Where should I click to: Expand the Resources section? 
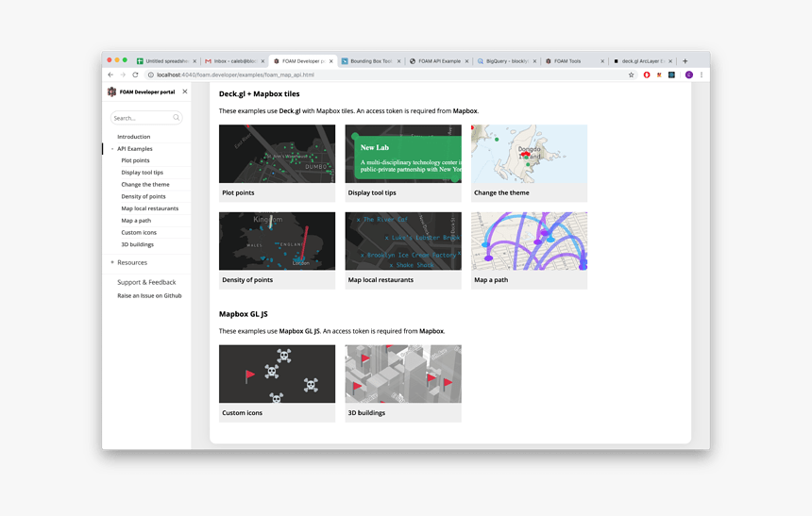tap(112, 262)
